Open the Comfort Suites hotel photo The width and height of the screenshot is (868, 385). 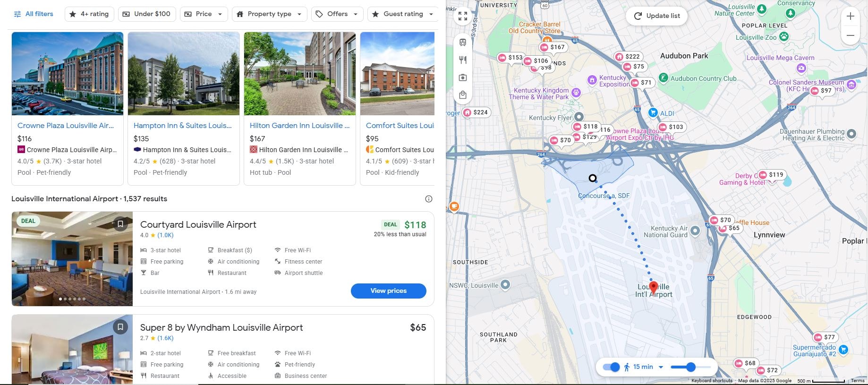[x=397, y=74]
